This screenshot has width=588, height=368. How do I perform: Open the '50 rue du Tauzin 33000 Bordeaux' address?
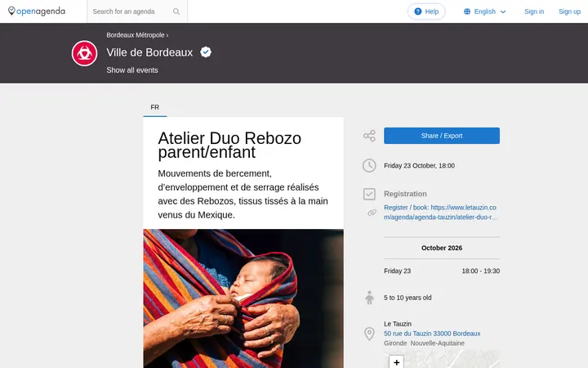pos(432,334)
